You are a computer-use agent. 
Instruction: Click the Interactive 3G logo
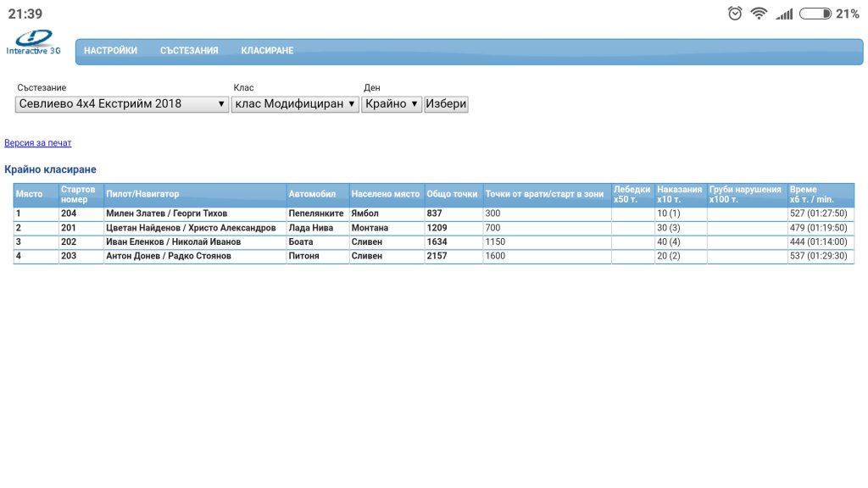click(x=33, y=42)
